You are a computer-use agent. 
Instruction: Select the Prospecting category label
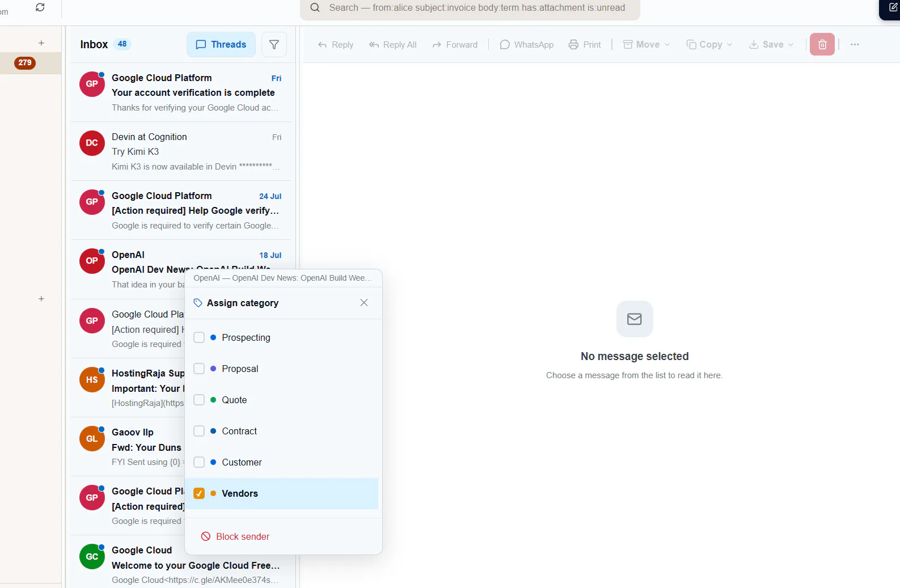pos(246,337)
